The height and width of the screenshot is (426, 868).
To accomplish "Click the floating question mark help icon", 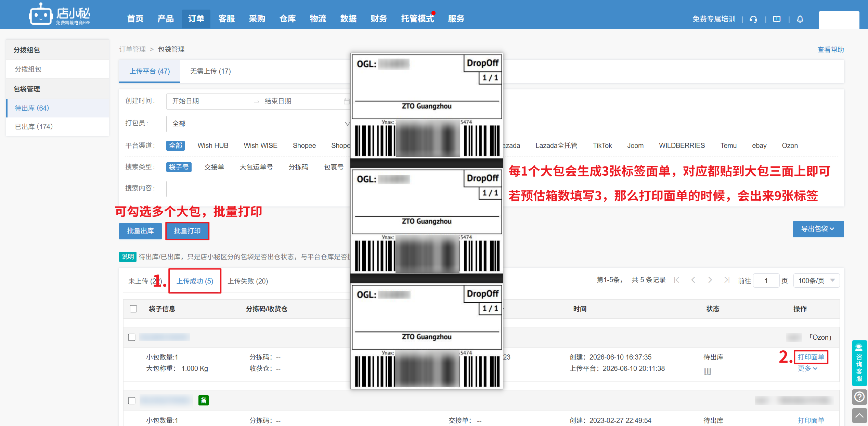I will point(859,397).
